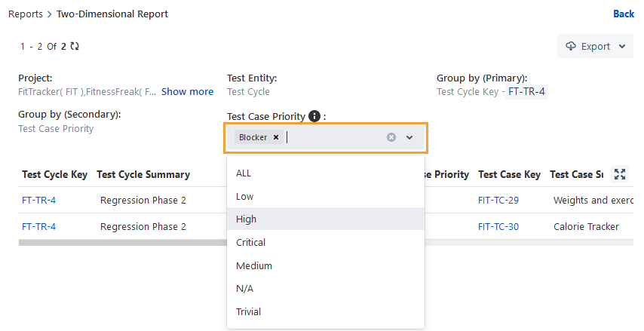This screenshot has height=331, width=644.
Task: Open FIT-TC-30 test case link
Action: tap(498, 226)
